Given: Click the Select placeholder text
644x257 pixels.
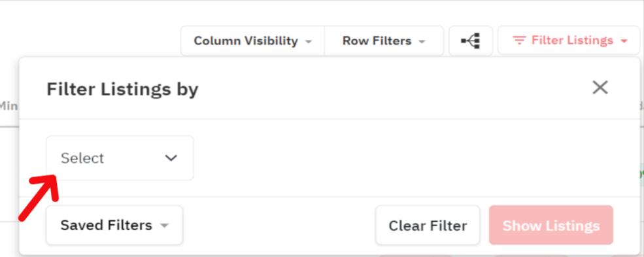Looking at the screenshot, I should click(82, 158).
